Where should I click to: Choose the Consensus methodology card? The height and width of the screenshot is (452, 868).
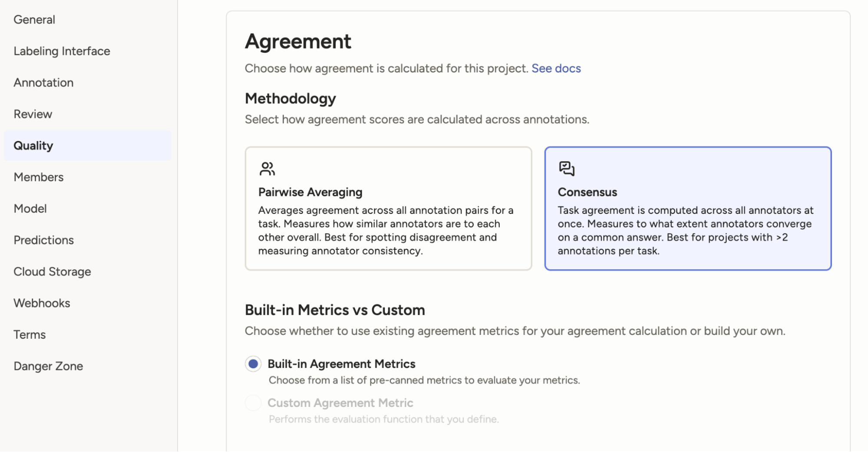click(688, 208)
